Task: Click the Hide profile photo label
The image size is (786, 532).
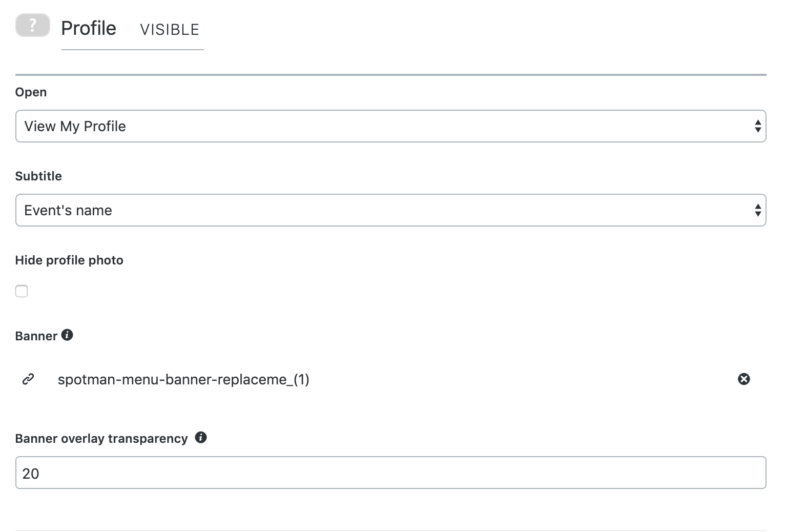Action: tap(69, 260)
